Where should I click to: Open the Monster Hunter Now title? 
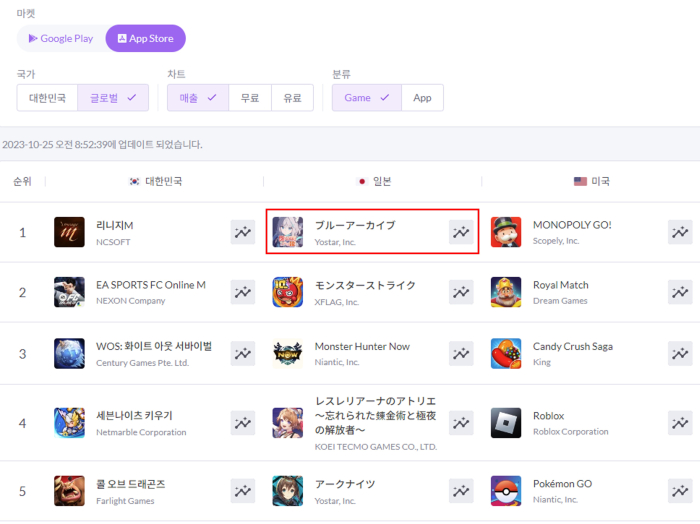pyautogui.click(x=362, y=346)
